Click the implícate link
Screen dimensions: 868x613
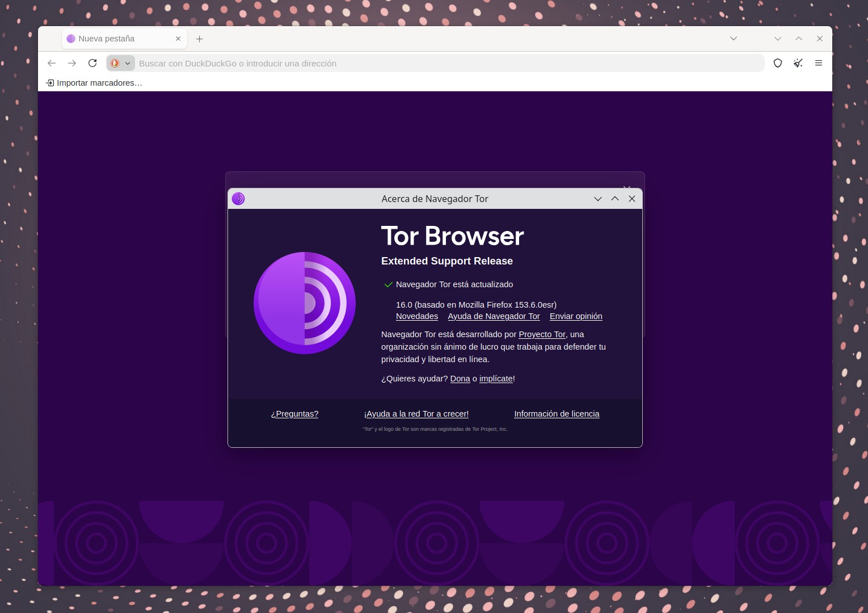pyautogui.click(x=496, y=379)
